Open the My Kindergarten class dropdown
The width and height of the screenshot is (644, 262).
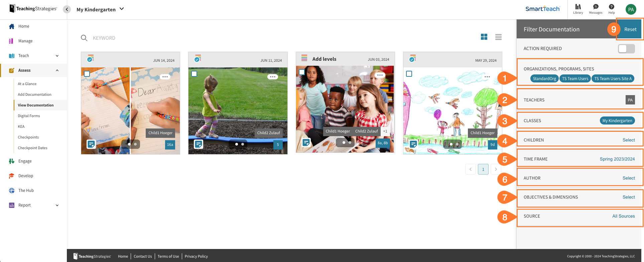coord(100,9)
